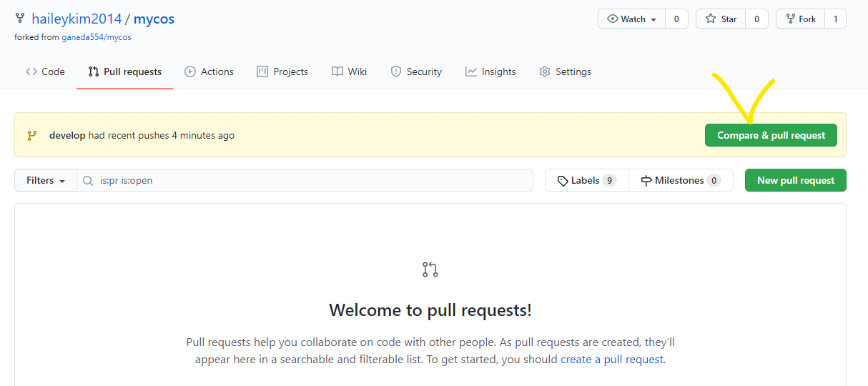View the Insights tab
Screen dimensions: 868x386
490,71
